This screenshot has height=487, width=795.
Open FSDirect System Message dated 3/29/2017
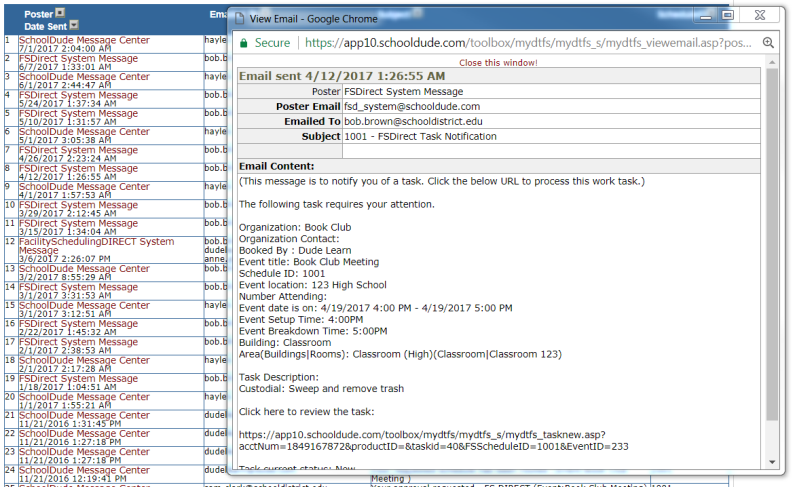coord(79,205)
